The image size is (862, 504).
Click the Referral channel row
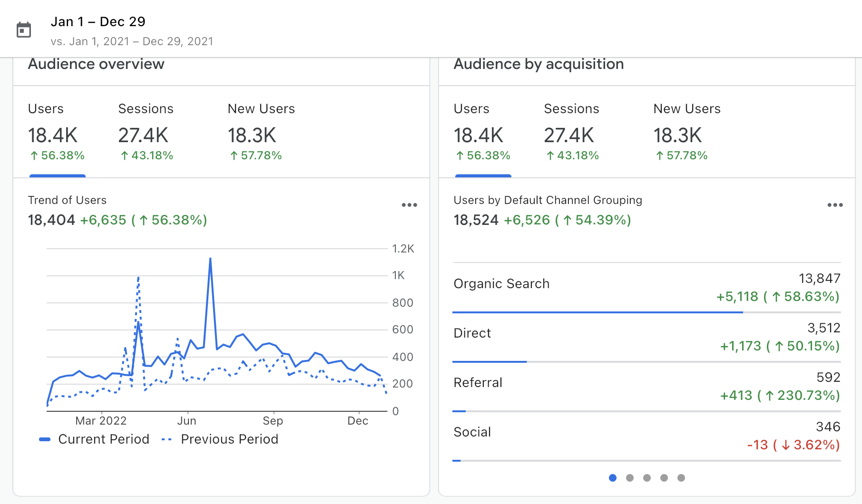(x=647, y=387)
